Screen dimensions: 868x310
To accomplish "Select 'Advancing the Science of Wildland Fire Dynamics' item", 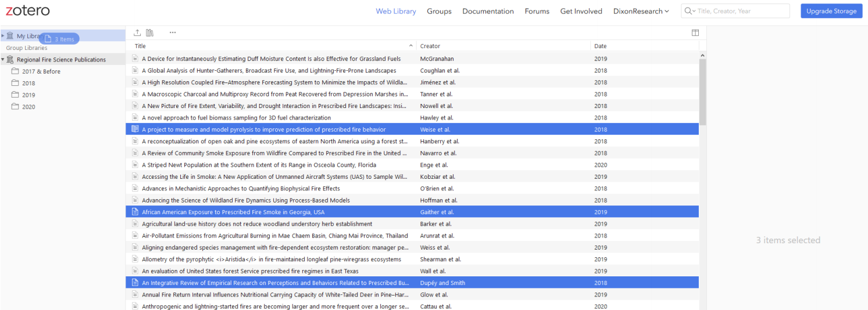I will [412, 200].
